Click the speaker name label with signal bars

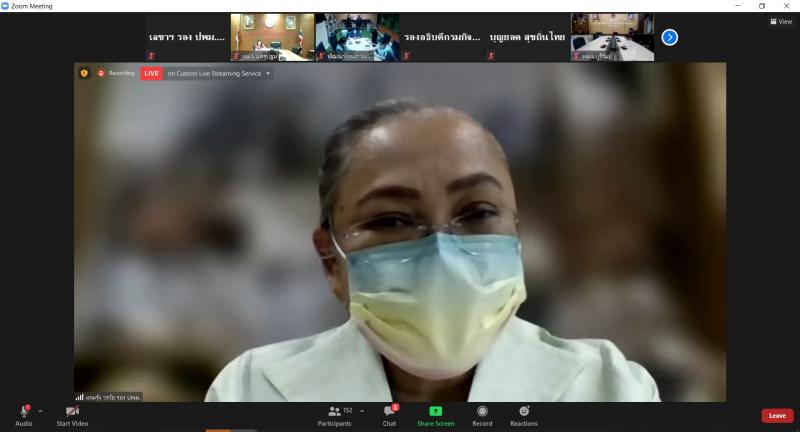tap(108, 397)
